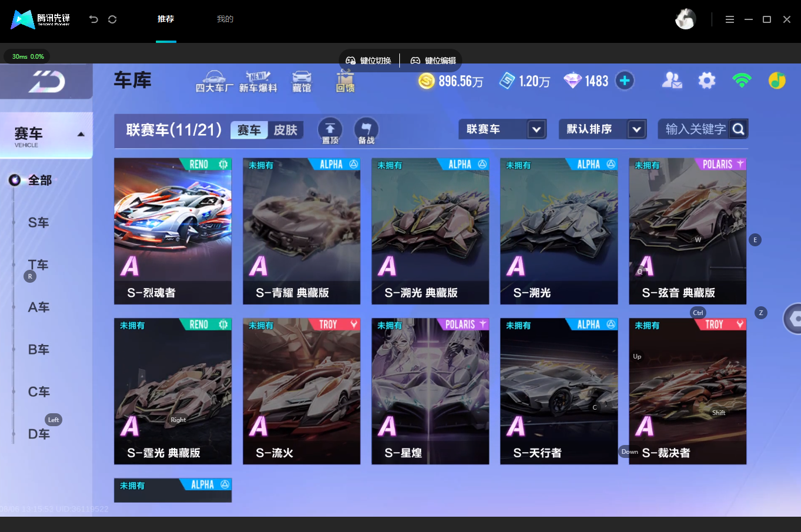Open game settings gear
The width and height of the screenshot is (801, 532).
tap(707, 81)
